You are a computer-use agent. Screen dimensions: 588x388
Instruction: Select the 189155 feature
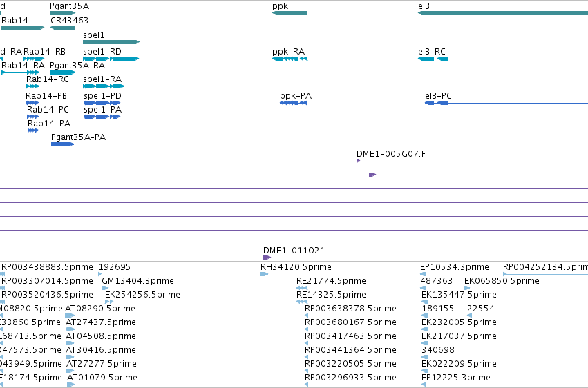pyautogui.click(x=425, y=316)
